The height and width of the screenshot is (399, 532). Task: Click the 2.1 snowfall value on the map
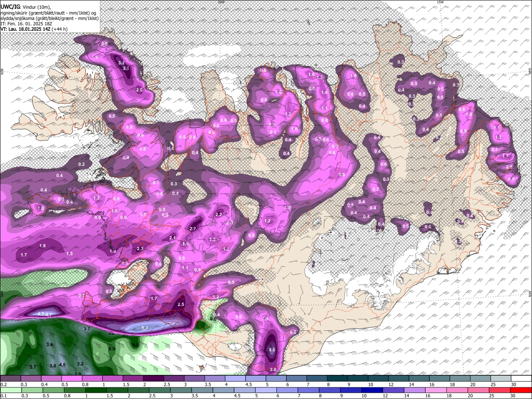pyautogui.click(x=173, y=238)
